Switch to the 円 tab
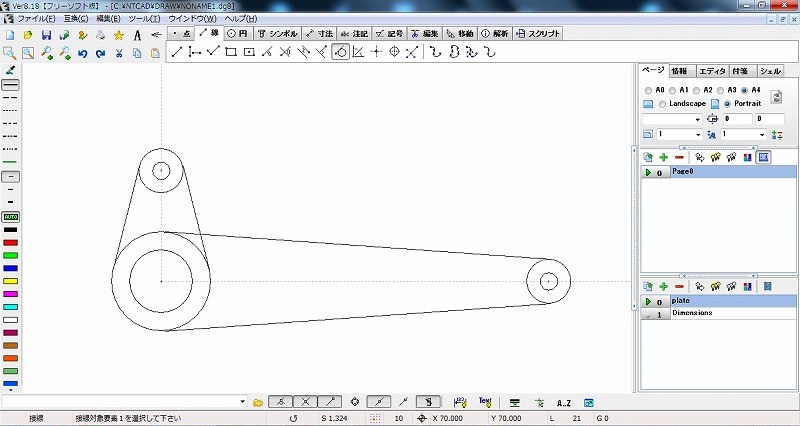Screen dimensions: 800x426 click(x=238, y=33)
